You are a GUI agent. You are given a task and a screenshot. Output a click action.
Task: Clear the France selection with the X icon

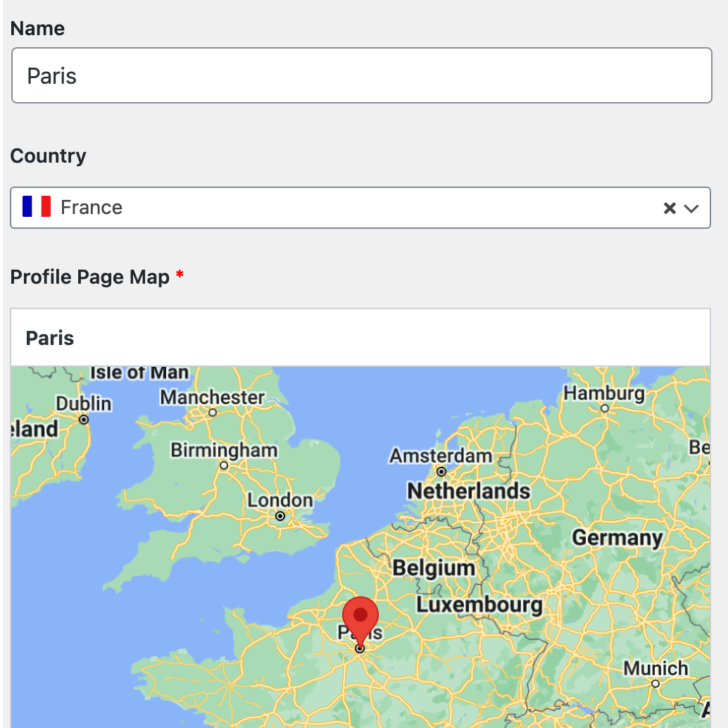point(670,208)
